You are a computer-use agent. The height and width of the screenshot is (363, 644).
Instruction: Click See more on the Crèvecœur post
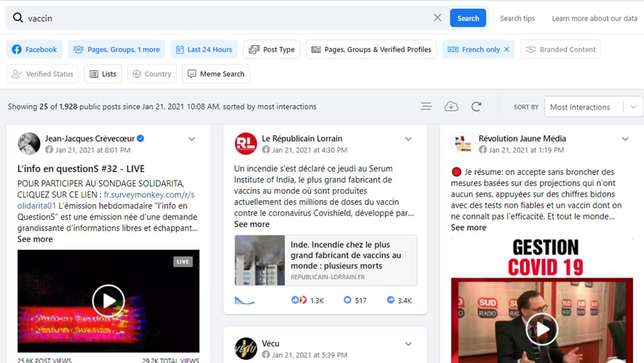click(35, 239)
